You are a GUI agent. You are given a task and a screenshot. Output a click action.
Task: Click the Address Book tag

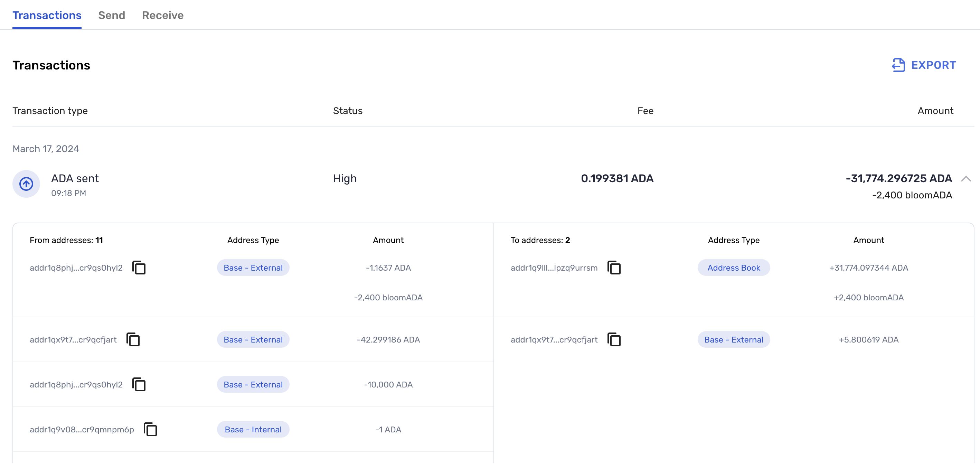[734, 268]
